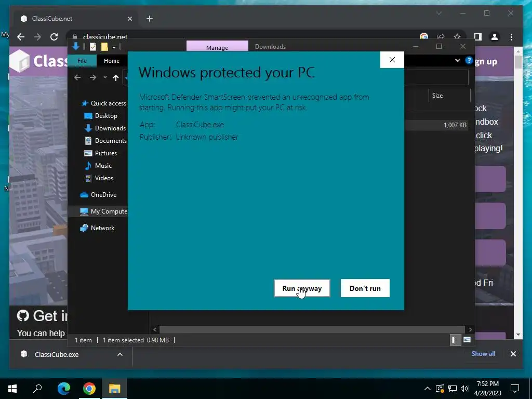The height and width of the screenshot is (399, 532).
Task: Click Run anyway in SmartScreen dialog
Action: (x=302, y=288)
